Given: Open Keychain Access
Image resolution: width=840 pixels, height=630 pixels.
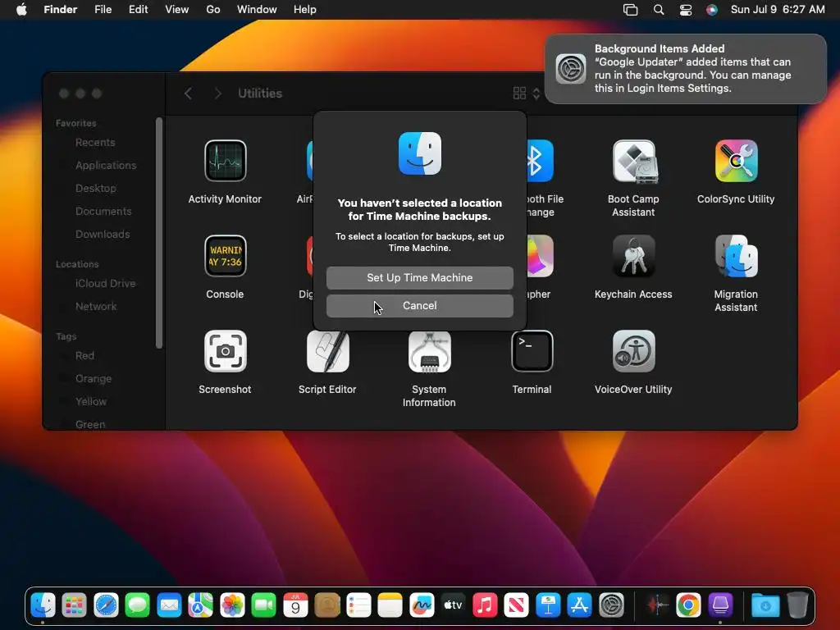Looking at the screenshot, I should pyautogui.click(x=633, y=256).
